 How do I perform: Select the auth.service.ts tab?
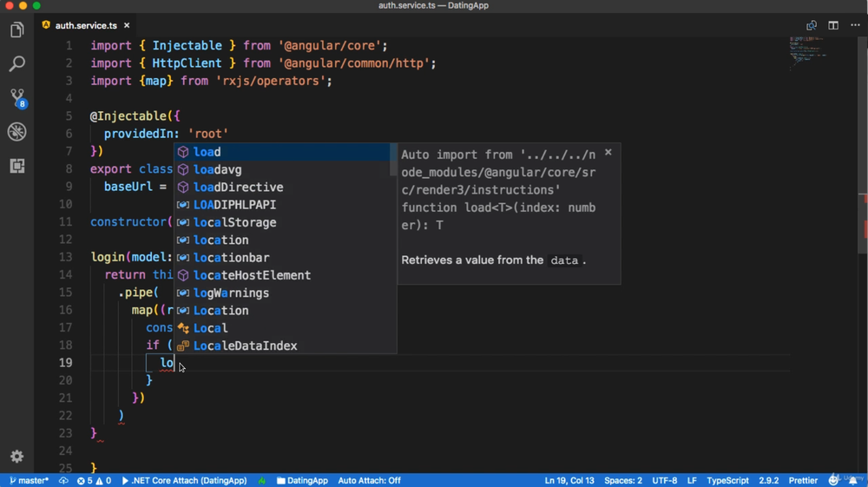[x=85, y=25]
